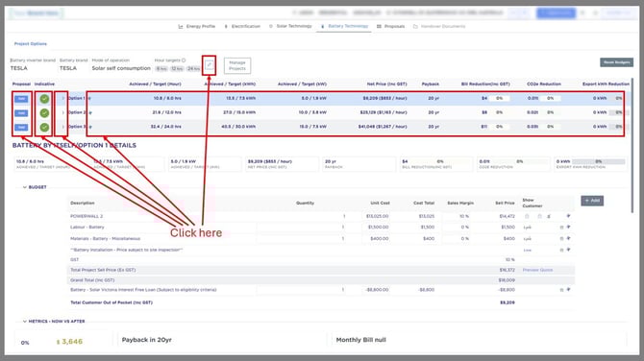Image resolution: width=644 pixels, height=361 pixels.
Task: Click the Reset Budgets button
Action: (616, 62)
